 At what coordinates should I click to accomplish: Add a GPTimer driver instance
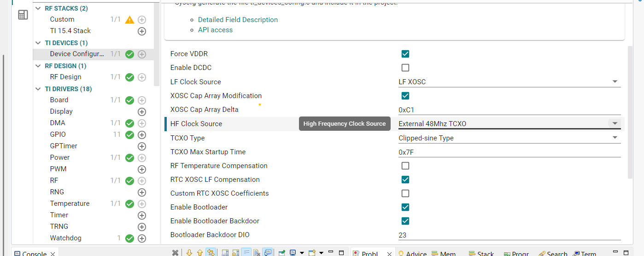[142, 146]
